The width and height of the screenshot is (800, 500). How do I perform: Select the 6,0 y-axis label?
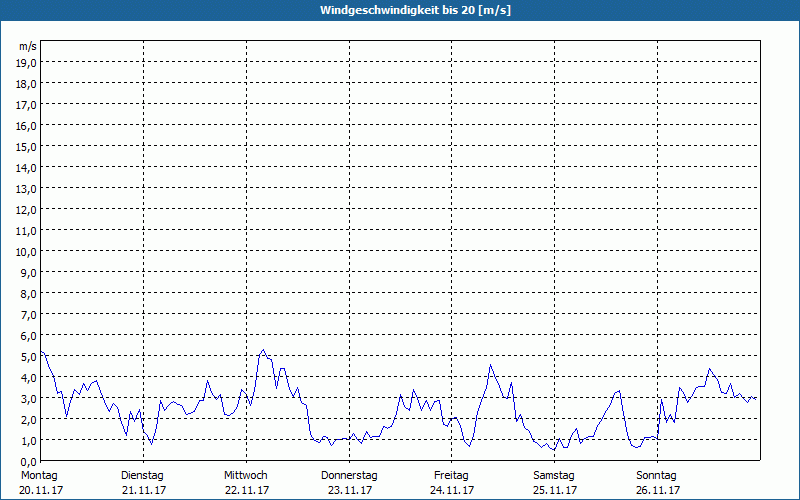pyautogui.click(x=29, y=336)
